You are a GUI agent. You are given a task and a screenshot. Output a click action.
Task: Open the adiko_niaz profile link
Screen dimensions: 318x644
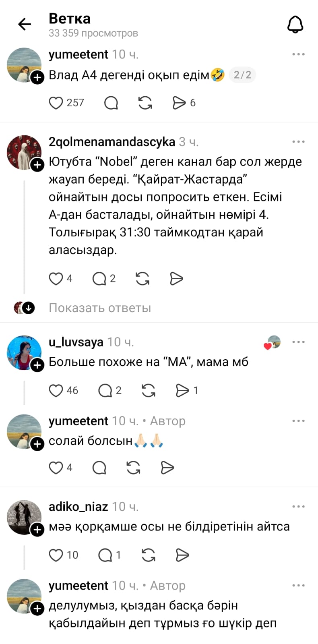(78, 507)
